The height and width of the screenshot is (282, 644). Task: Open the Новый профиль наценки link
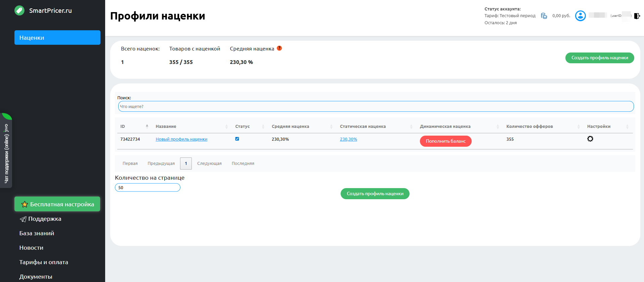click(x=181, y=139)
